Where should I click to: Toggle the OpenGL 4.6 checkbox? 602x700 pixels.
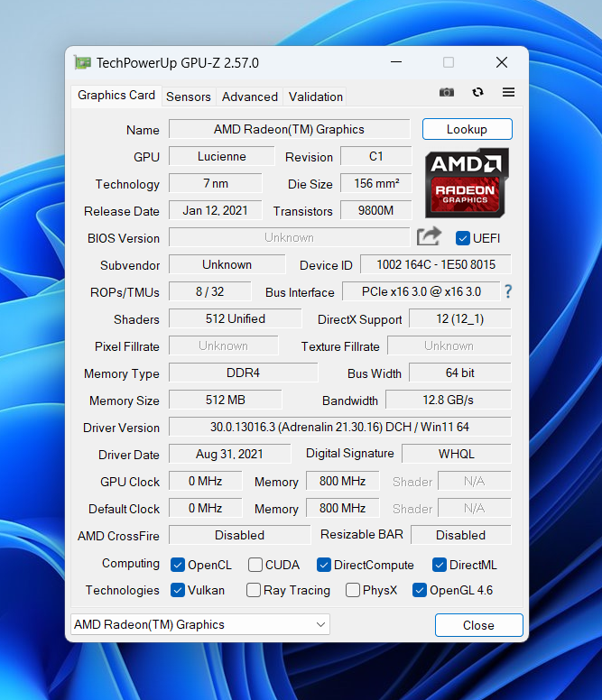click(420, 590)
